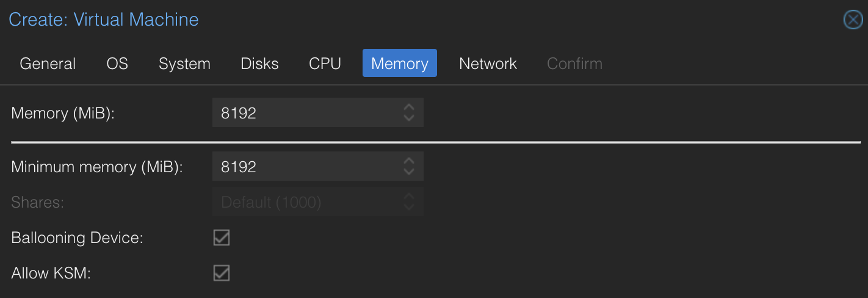The image size is (868, 298).
Task: Decrease Memory (MiB) with down arrow
Action: (x=409, y=118)
